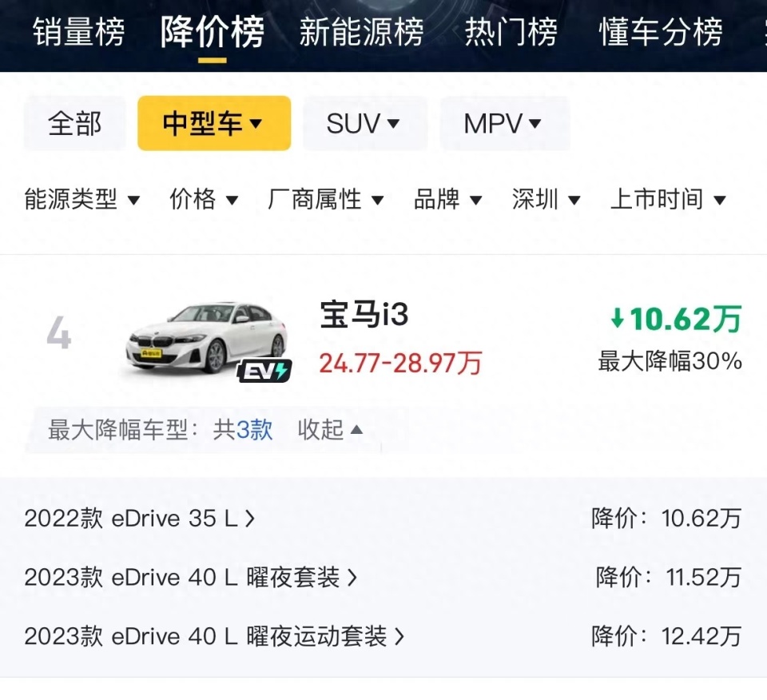Image resolution: width=767 pixels, height=700 pixels.
Task: Open the 中型车 category dropdown
Action: coord(213,123)
